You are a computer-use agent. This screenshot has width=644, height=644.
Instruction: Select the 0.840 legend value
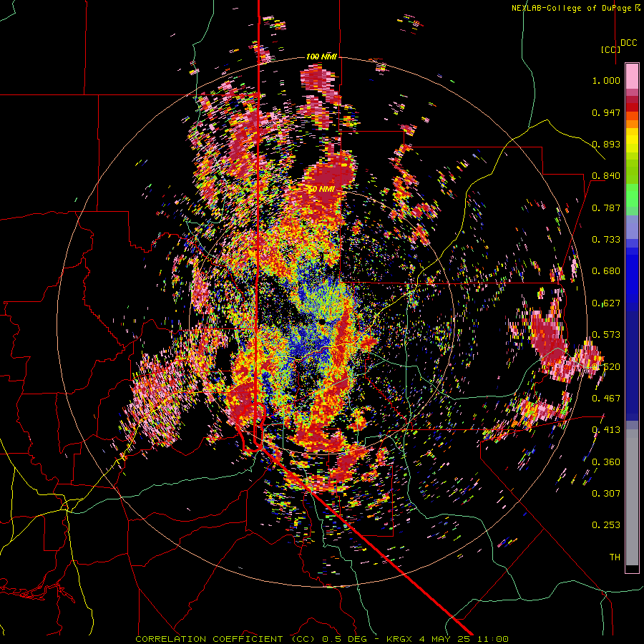[606, 176]
